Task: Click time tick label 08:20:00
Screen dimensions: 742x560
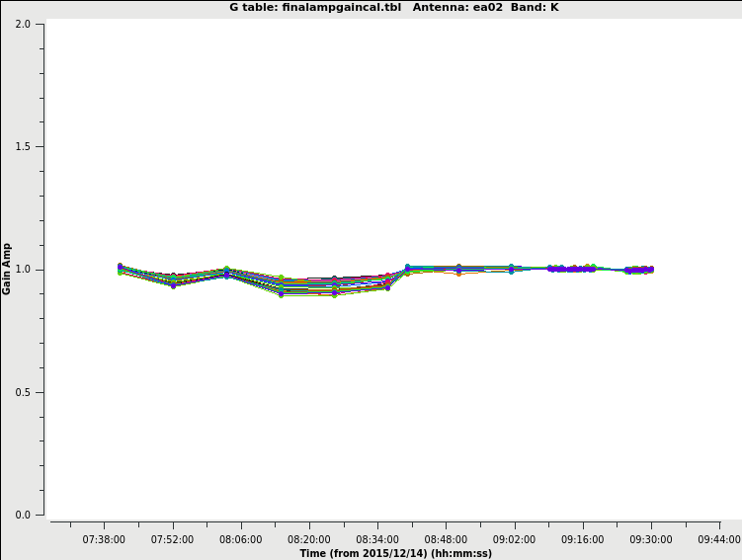Action: (309, 539)
